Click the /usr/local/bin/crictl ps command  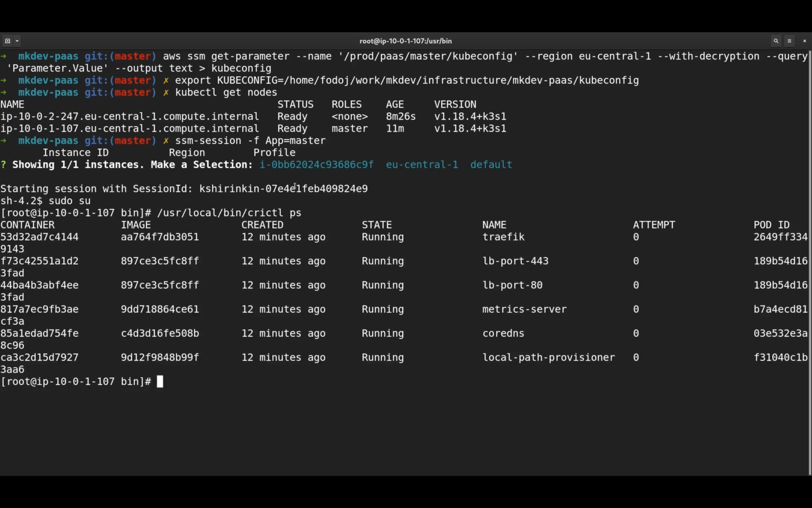click(229, 213)
